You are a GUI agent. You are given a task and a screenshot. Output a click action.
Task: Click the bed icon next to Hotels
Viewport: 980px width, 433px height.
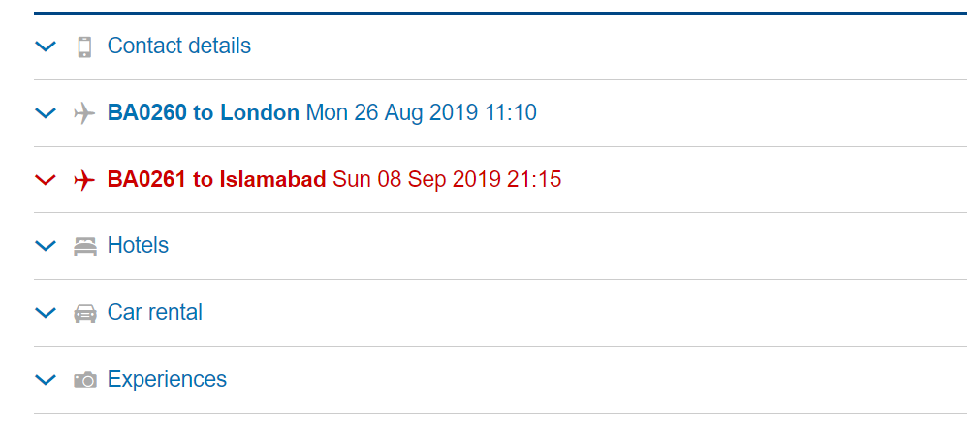(x=84, y=246)
